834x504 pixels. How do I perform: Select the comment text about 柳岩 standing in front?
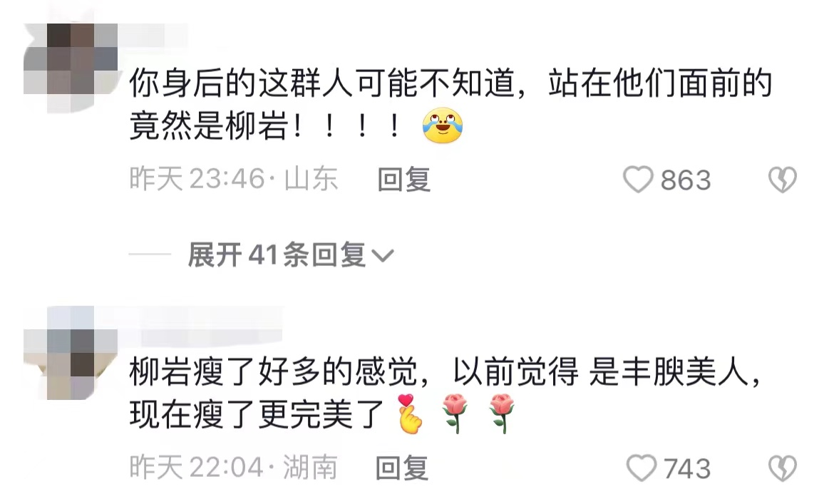point(450,105)
